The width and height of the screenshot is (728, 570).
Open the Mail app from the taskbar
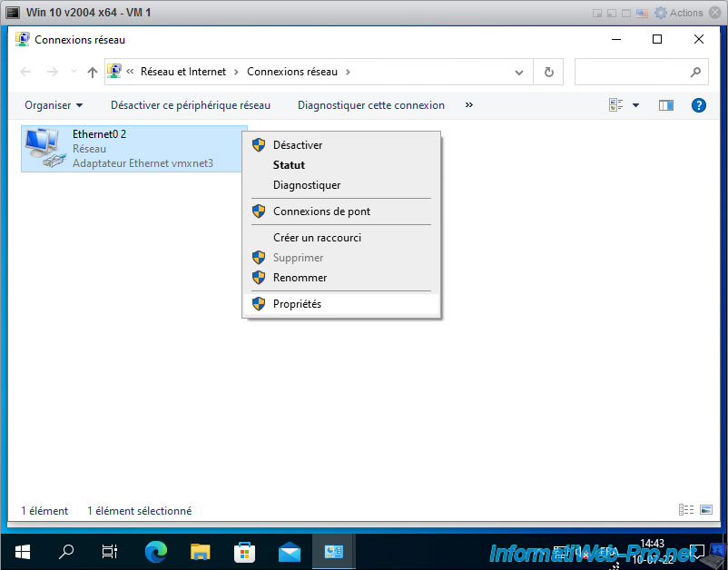click(289, 551)
